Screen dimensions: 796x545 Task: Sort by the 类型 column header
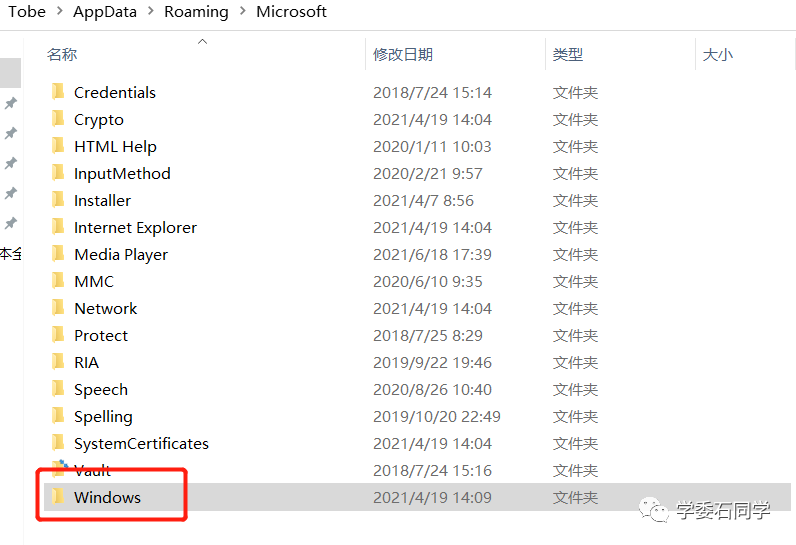tap(568, 54)
